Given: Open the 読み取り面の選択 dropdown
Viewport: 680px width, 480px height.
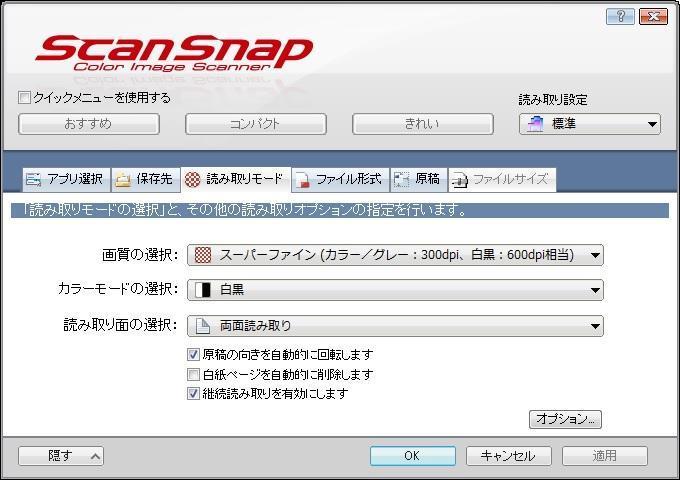Looking at the screenshot, I should click(395, 326).
